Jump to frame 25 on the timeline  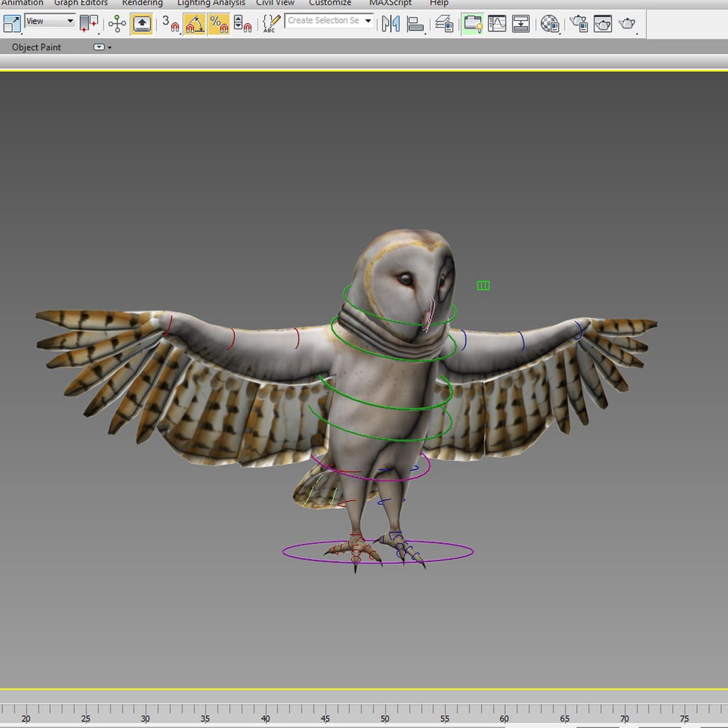86,719
